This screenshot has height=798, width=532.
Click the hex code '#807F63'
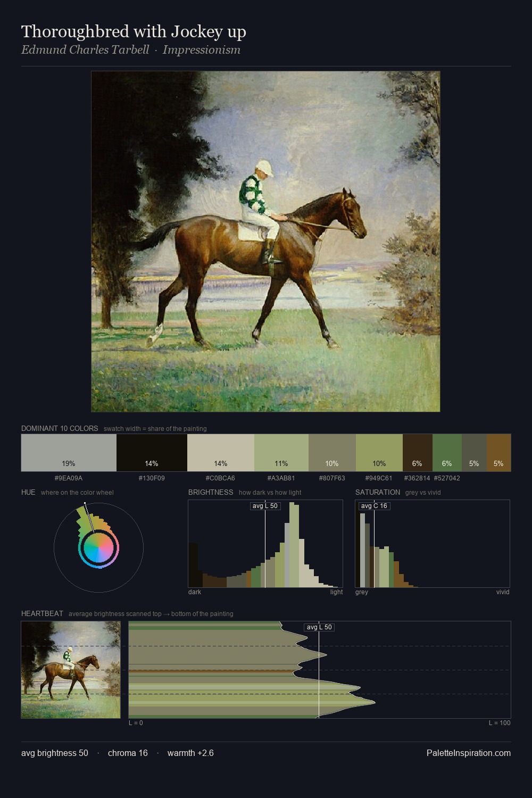pyautogui.click(x=332, y=478)
